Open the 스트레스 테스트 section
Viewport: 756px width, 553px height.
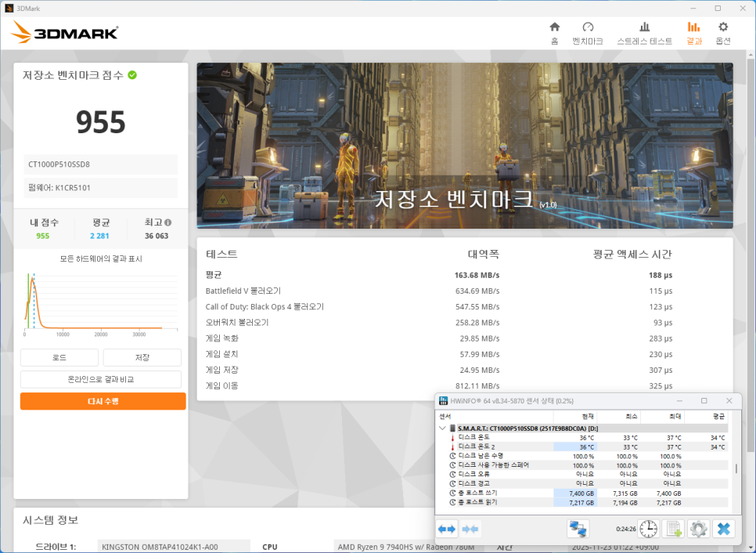(x=644, y=32)
